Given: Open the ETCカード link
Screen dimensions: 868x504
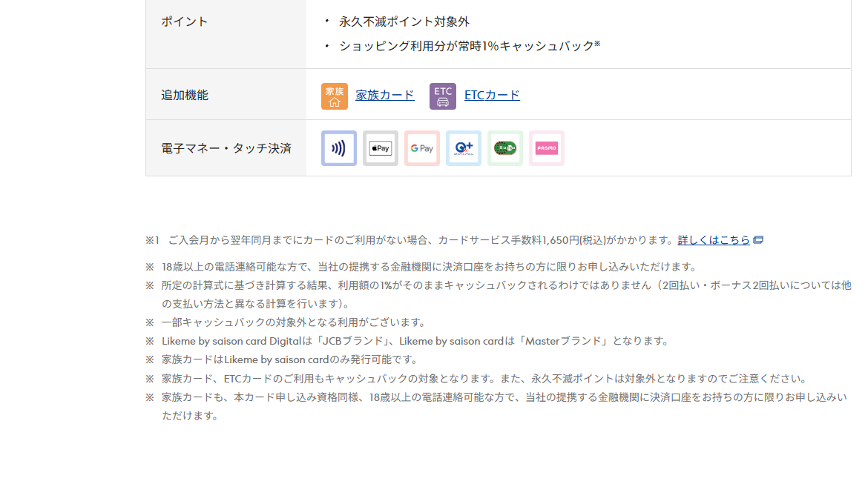Looking at the screenshot, I should [x=492, y=95].
